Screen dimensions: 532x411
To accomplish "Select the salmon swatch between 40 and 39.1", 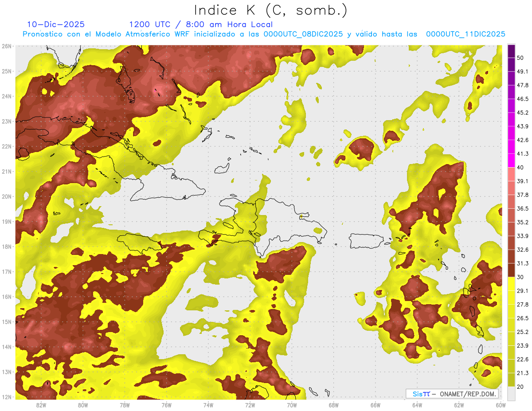I will (511, 174).
